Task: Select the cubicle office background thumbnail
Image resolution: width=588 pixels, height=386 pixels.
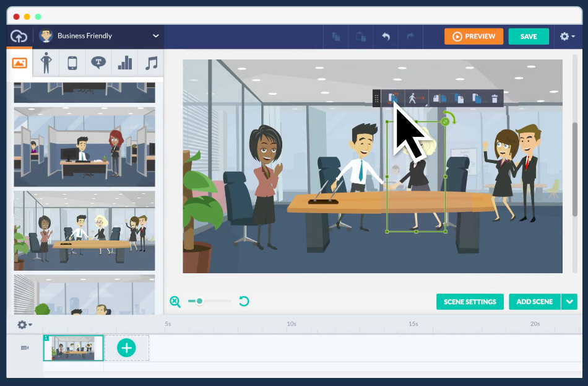Action: (x=84, y=147)
